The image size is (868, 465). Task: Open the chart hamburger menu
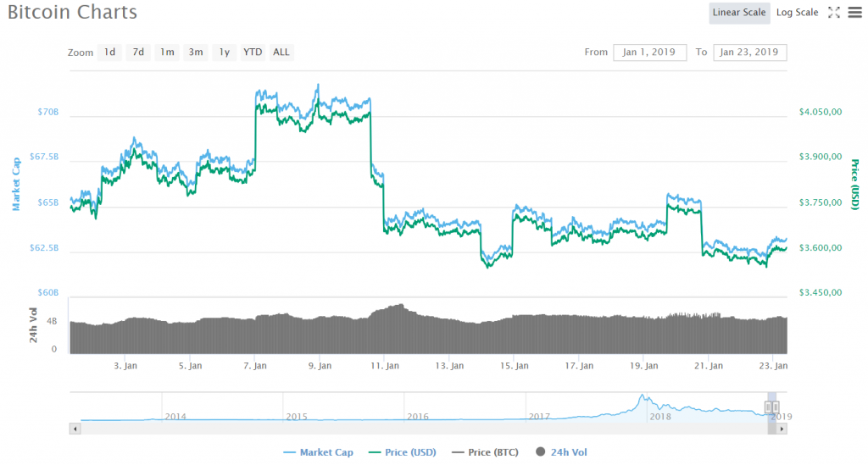click(x=854, y=12)
